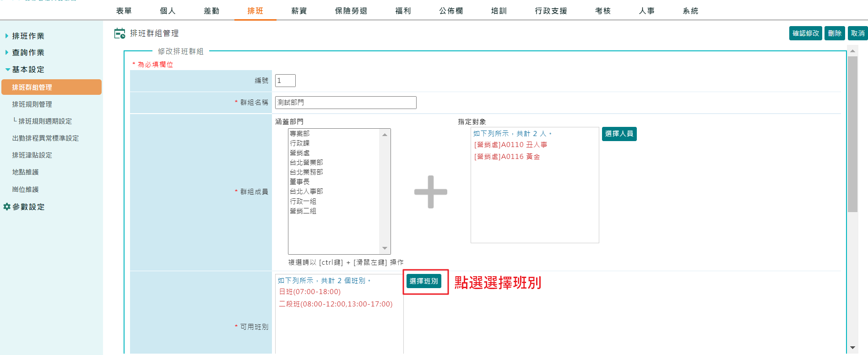Open 崗位維護 in the sidebar
This screenshot has width=868, height=355.
[25, 189]
